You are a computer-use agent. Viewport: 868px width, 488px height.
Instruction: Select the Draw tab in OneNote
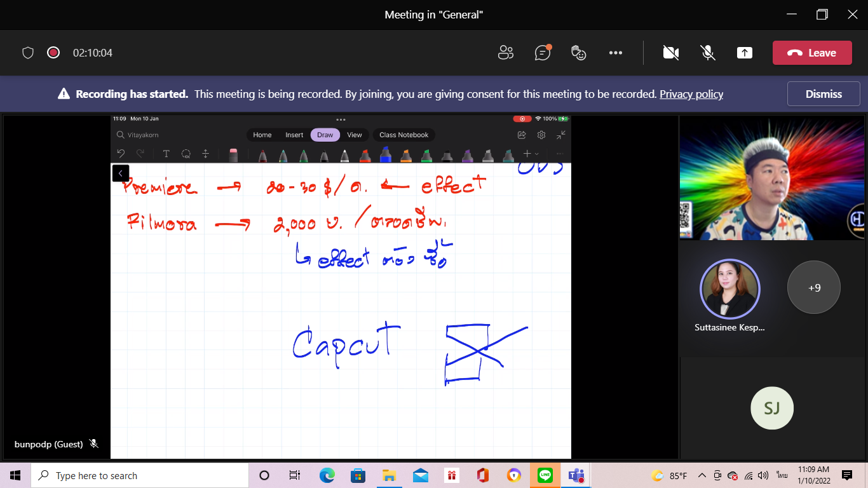point(325,135)
